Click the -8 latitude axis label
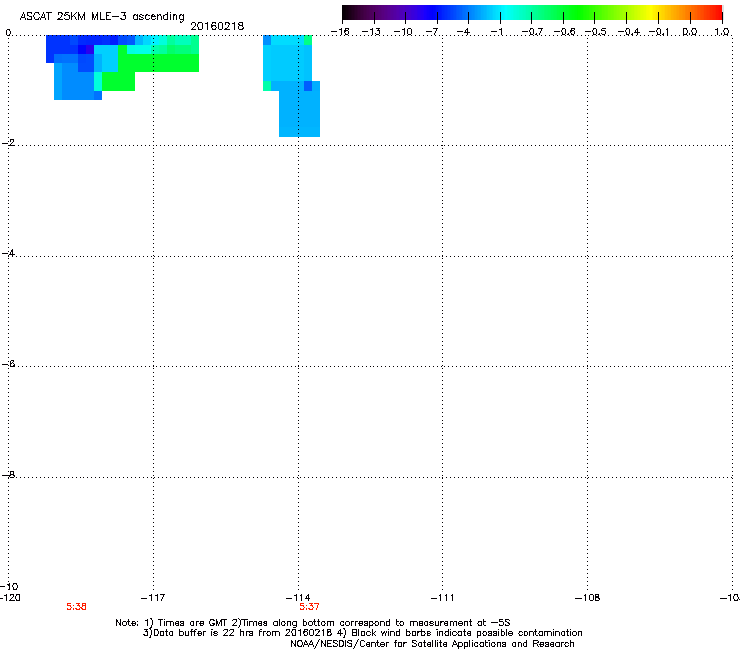This screenshot has height=650, width=740. coord(8,475)
